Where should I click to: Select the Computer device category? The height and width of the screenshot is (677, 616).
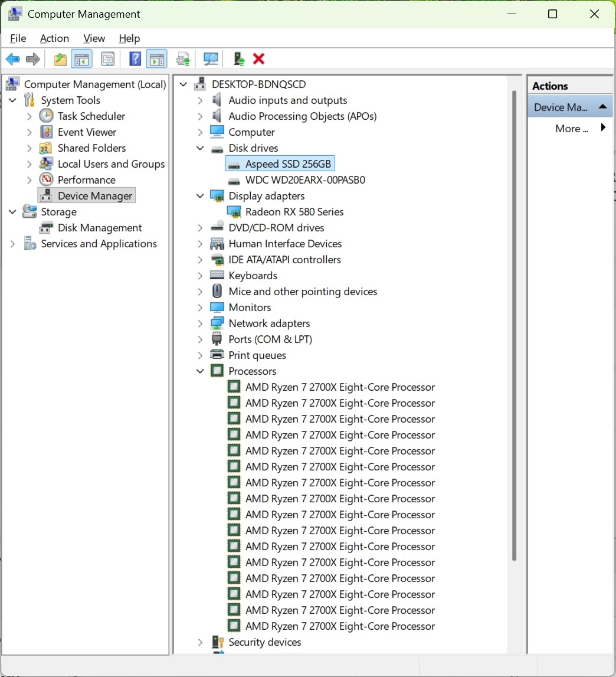pyautogui.click(x=251, y=132)
